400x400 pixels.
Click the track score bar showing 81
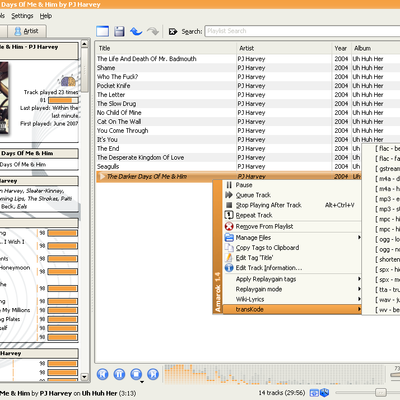[x=63, y=100]
